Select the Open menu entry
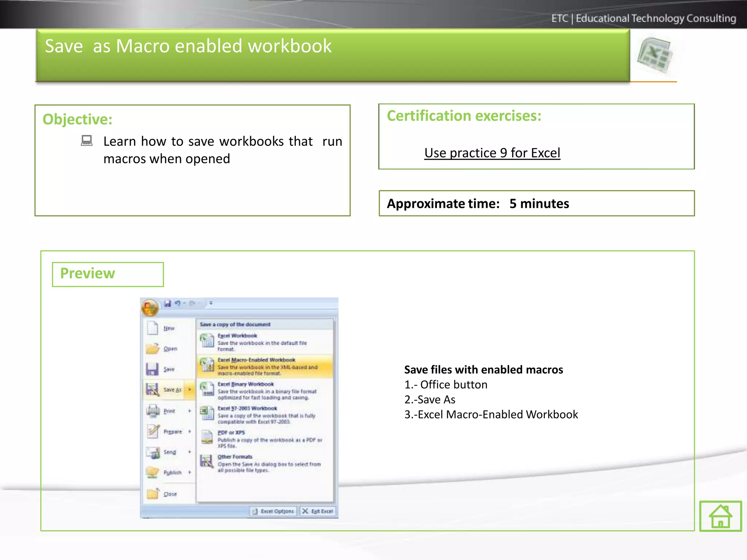This screenshot has width=747, height=560. (x=170, y=349)
